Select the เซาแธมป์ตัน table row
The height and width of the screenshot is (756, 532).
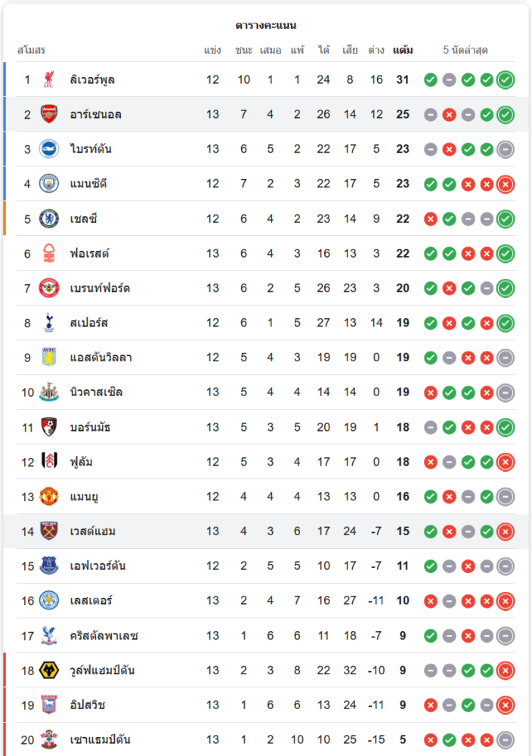pos(266,739)
